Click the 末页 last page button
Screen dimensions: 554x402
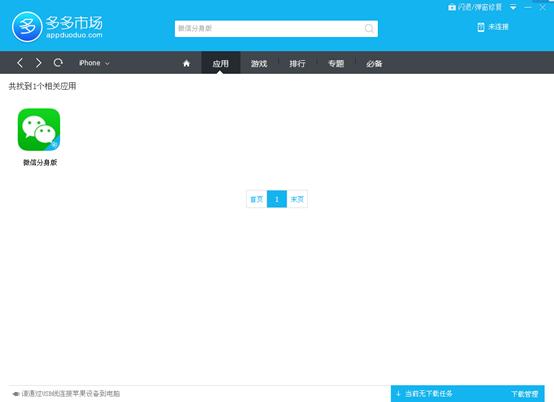[x=297, y=199]
